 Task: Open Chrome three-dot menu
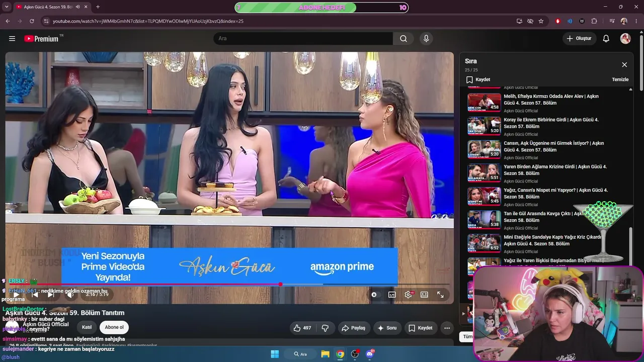tap(636, 21)
